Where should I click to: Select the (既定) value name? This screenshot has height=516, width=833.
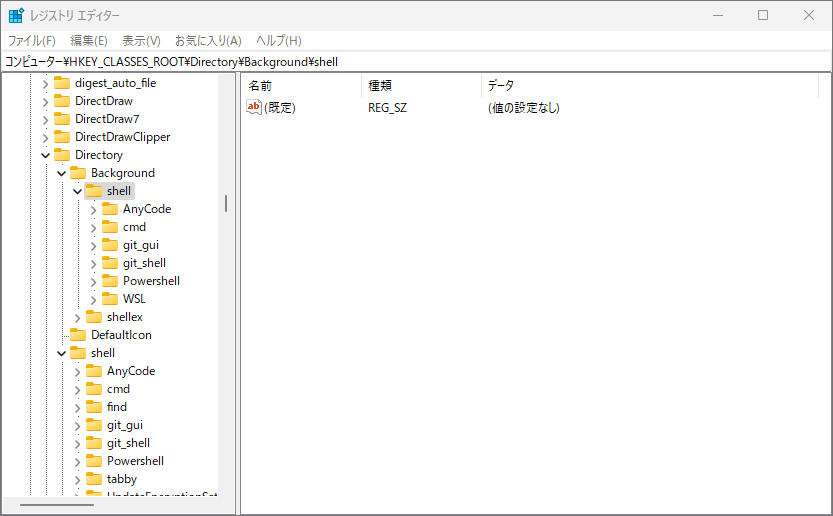(x=280, y=108)
